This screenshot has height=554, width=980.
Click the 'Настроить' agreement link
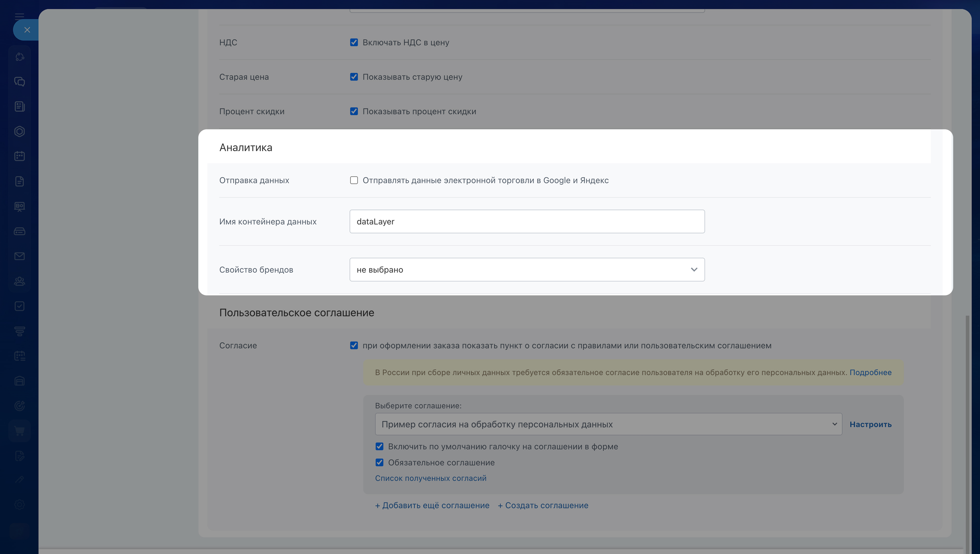tap(871, 424)
